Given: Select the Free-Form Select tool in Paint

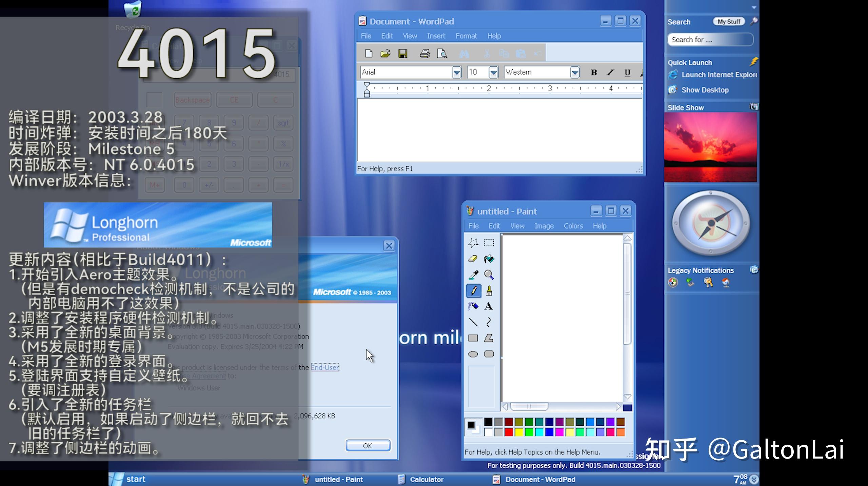Looking at the screenshot, I should 473,243.
